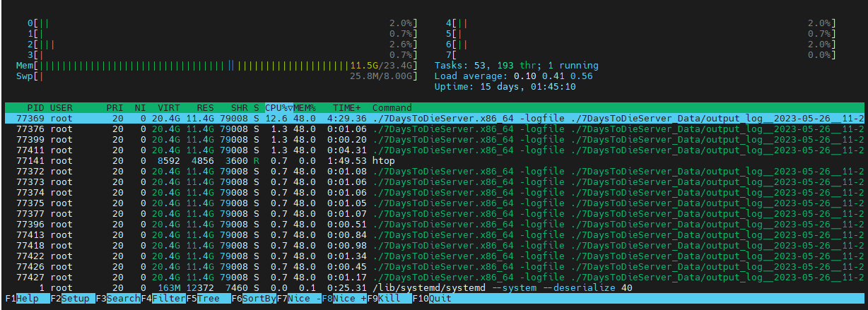Click the 12.6 CPU% value
The image size is (868, 310).
pyautogui.click(x=276, y=118)
